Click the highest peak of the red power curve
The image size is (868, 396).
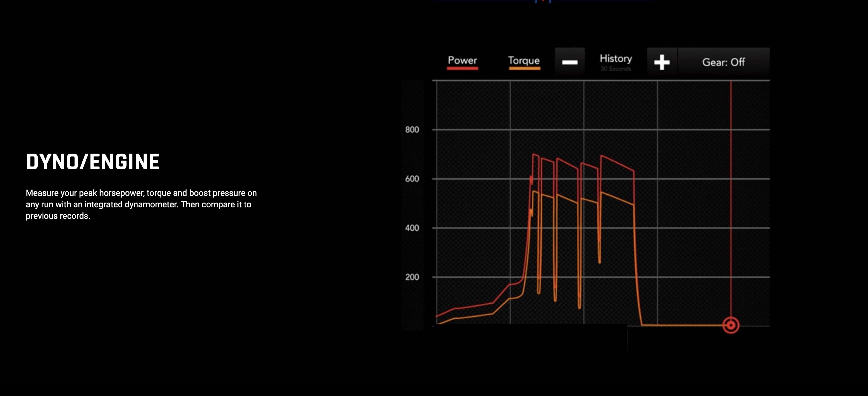click(x=534, y=154)
